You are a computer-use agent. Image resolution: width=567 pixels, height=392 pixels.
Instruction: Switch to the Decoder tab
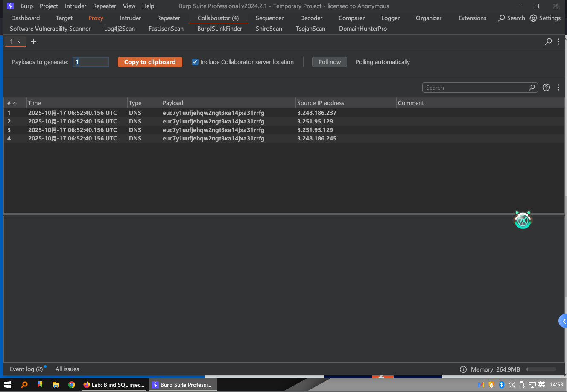311,18
